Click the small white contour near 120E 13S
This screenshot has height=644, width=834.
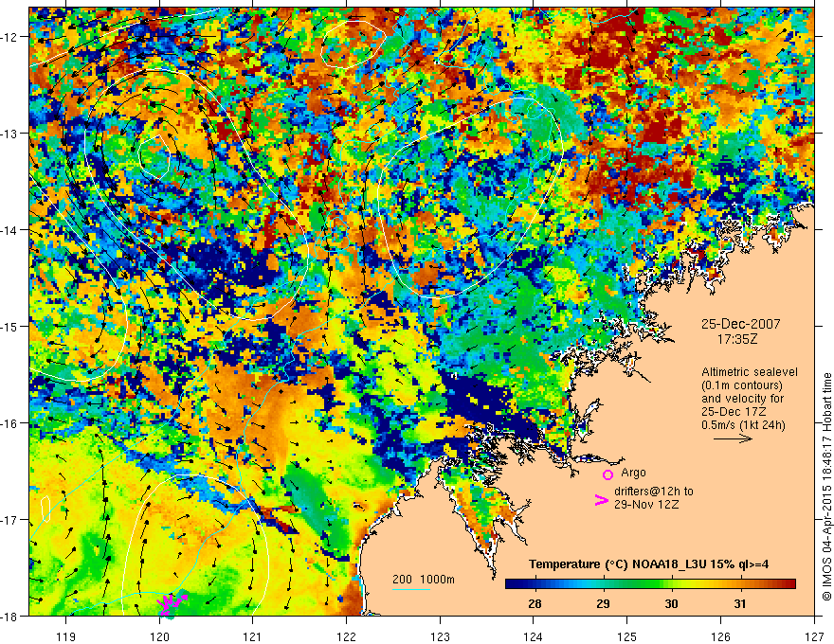pyautogui.click(x=154, y=156)
